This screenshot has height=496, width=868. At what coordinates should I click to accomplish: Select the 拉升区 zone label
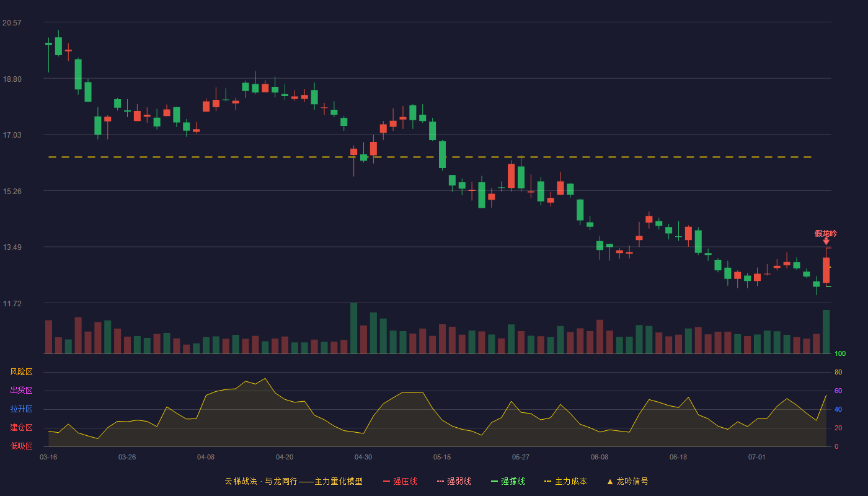tap(22, 409)
